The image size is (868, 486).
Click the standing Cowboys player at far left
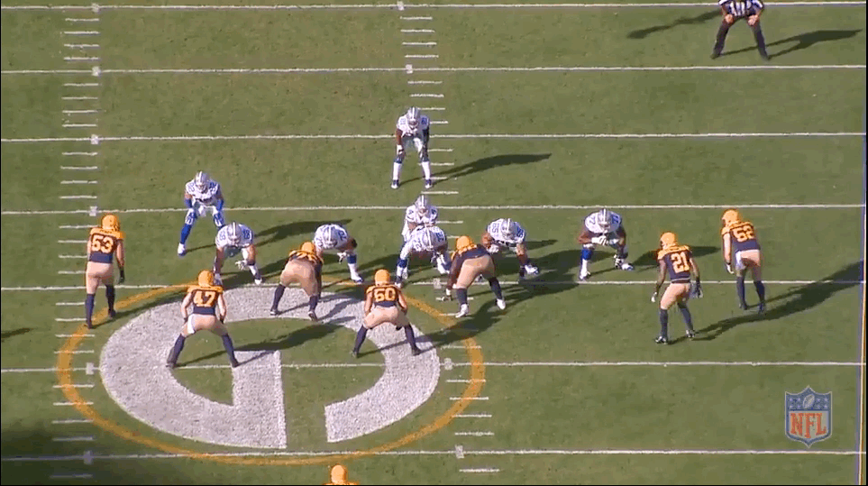[x=201, y=207]
